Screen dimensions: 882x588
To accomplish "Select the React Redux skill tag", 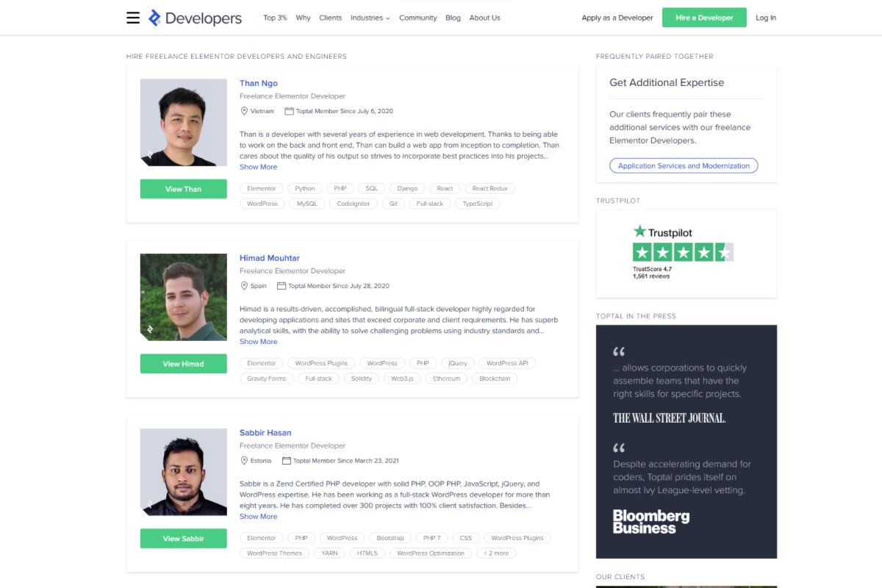I will pos(490,189).
